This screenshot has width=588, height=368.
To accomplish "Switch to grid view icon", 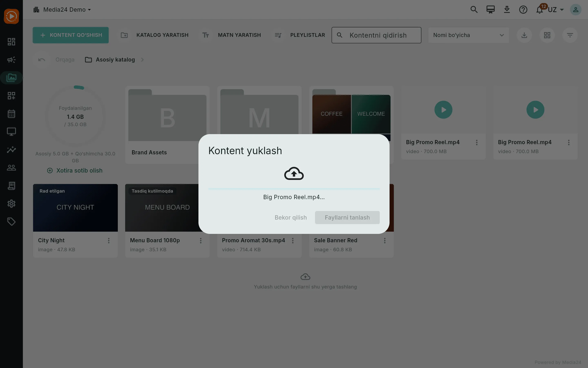I will (547, 35).
